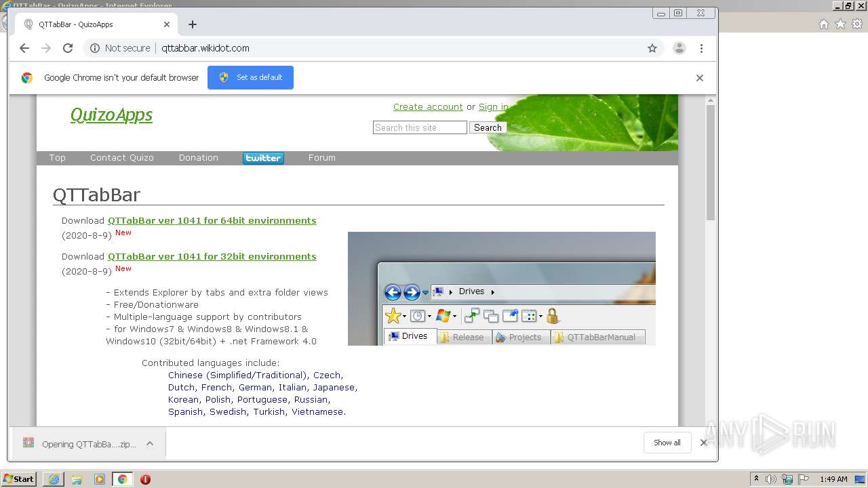Click the QTTabBar page heading

(x=96, y=195)
